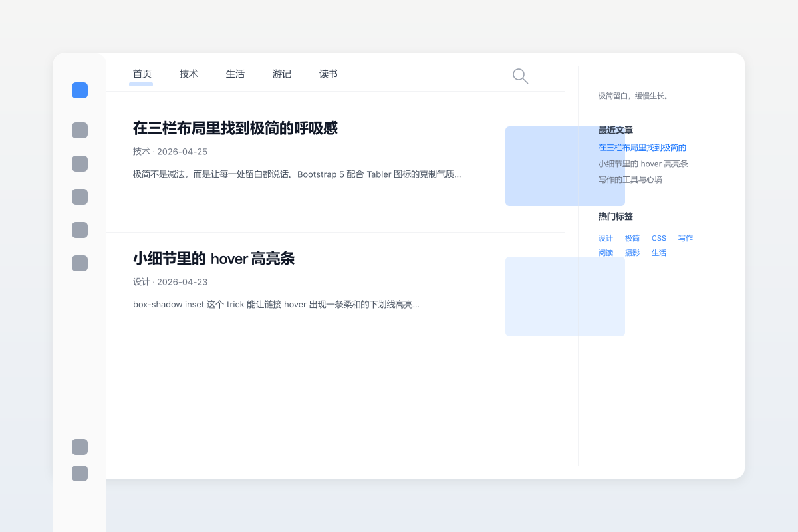Image resolution: width=798 pixels, height=532 pixels.
Task: Select the 极简 tag
Action: [x=632, y=238]
